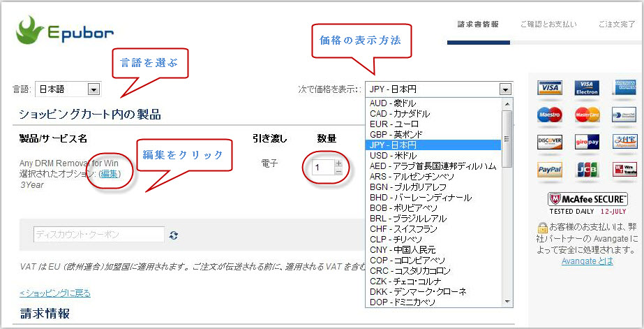
Task: Select the PayPal payment icon
Action: (x=550, y=170)
